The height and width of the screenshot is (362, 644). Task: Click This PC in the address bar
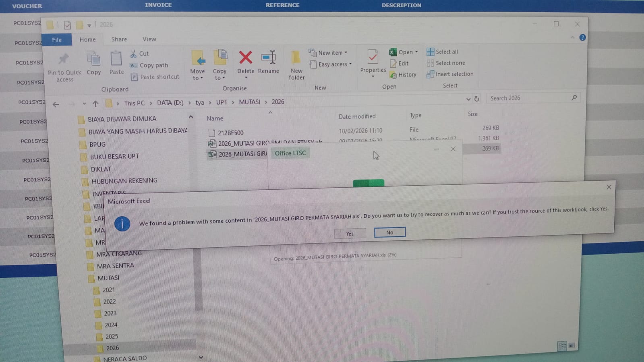(134, 103)
